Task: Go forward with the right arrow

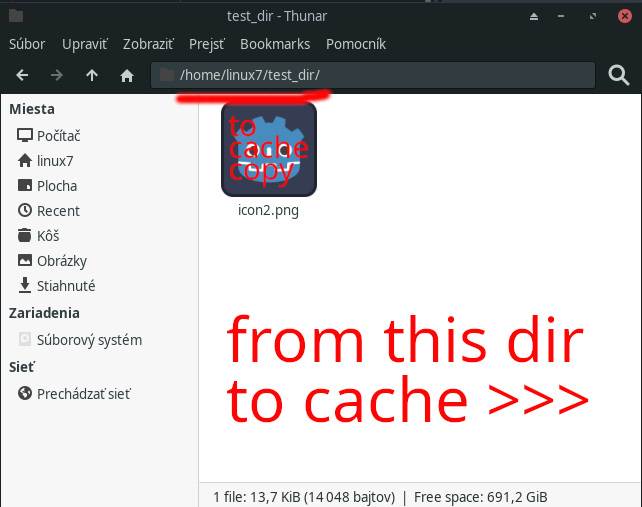Action: 57,75
